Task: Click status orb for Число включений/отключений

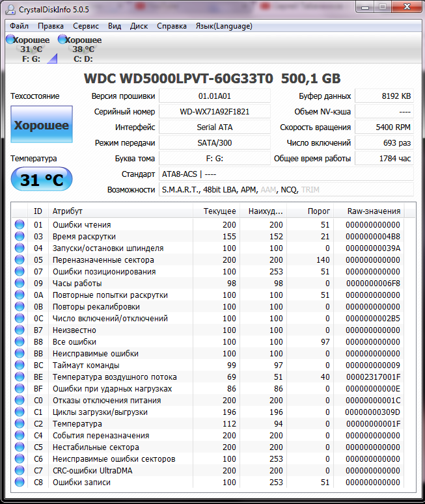Action: point(20,318)
